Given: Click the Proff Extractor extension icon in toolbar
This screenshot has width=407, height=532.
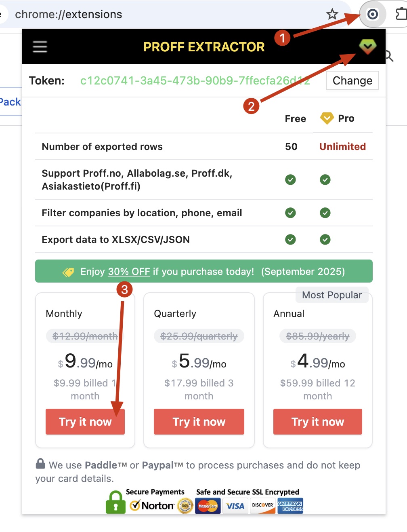Looking at the screenshot, I should [x=372, y=15].
